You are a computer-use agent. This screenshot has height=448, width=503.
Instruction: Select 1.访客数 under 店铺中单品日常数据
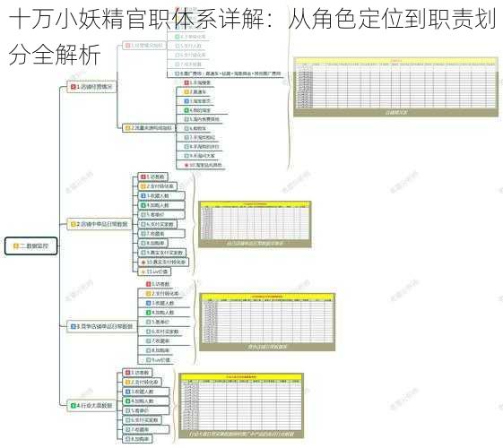(x=152, y=177)
